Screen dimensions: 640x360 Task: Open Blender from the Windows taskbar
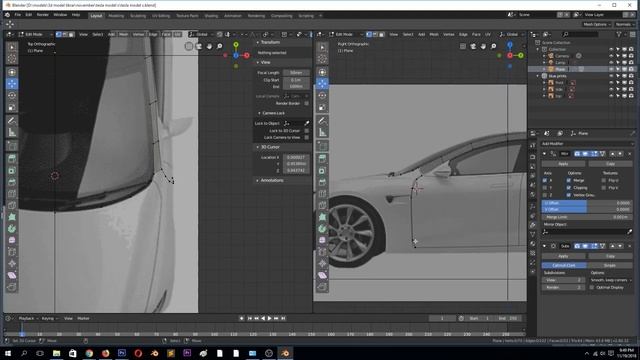click(x=285, y=353)
